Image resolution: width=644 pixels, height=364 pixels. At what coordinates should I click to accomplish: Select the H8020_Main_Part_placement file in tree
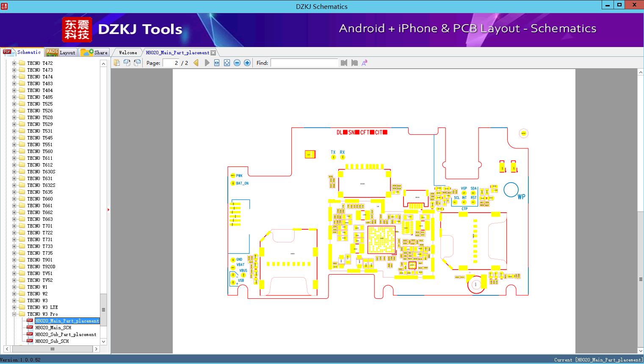coord(67,321)
